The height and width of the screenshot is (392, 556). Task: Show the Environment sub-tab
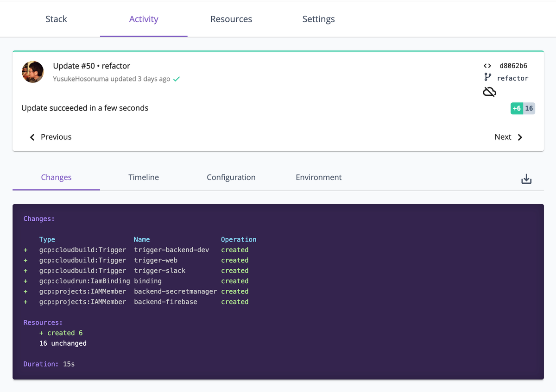tap(319, 177)
